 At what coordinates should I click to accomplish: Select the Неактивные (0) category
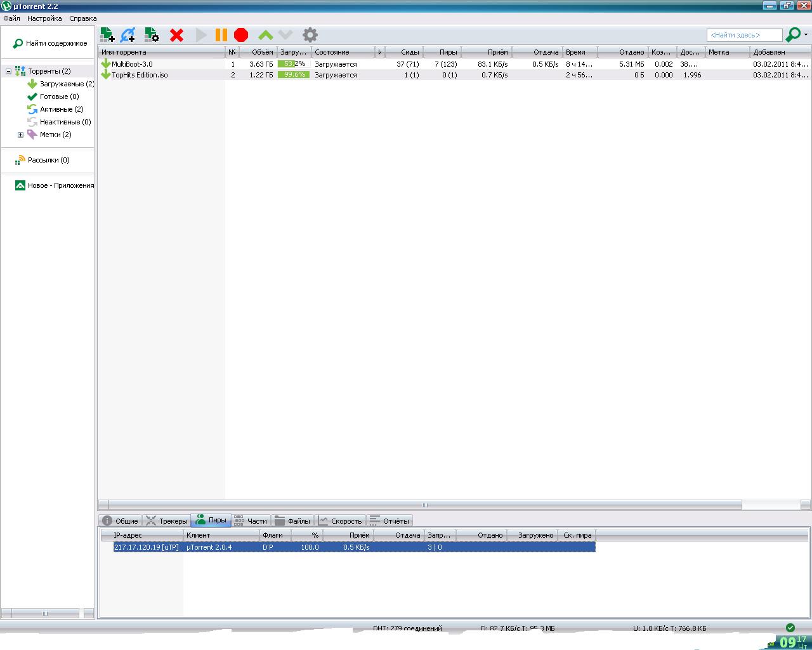pyautogui.click(x=59, y=122)
